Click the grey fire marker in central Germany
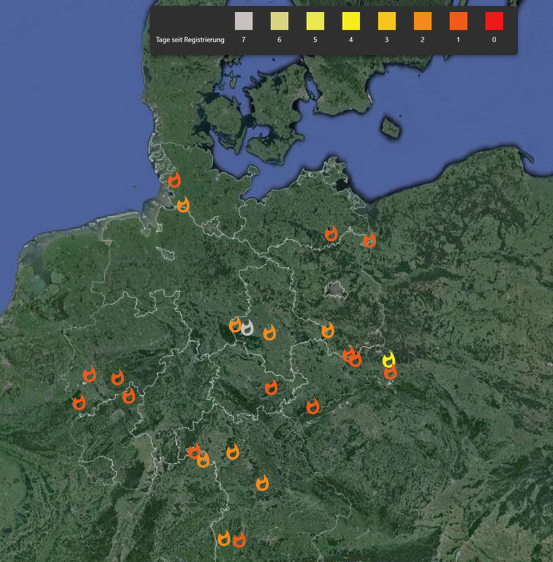The height and width of the screenshot is (562, 553). tap(247, 328)
